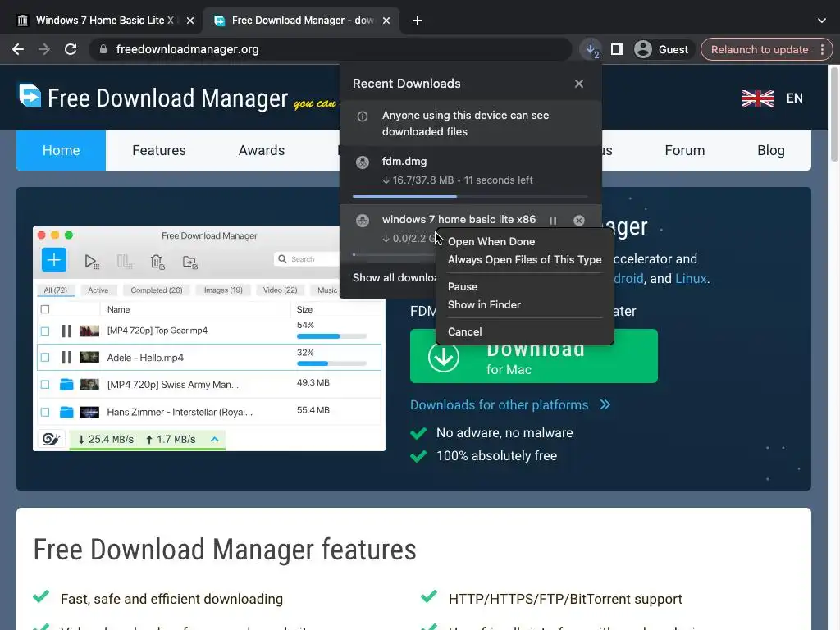Click pause icon on Adele - Hello.mp4 row

[66, 358]
